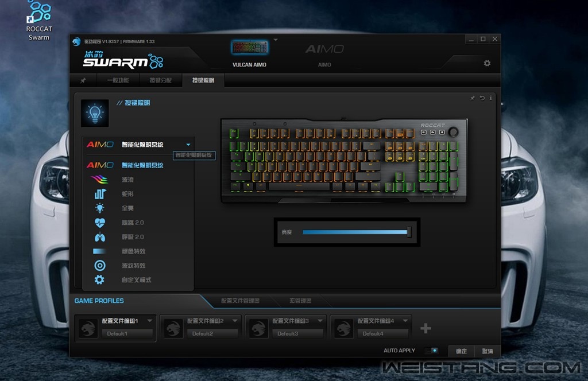Select the custom mode gear icon

pyautogui.click(x=99, y=279)
